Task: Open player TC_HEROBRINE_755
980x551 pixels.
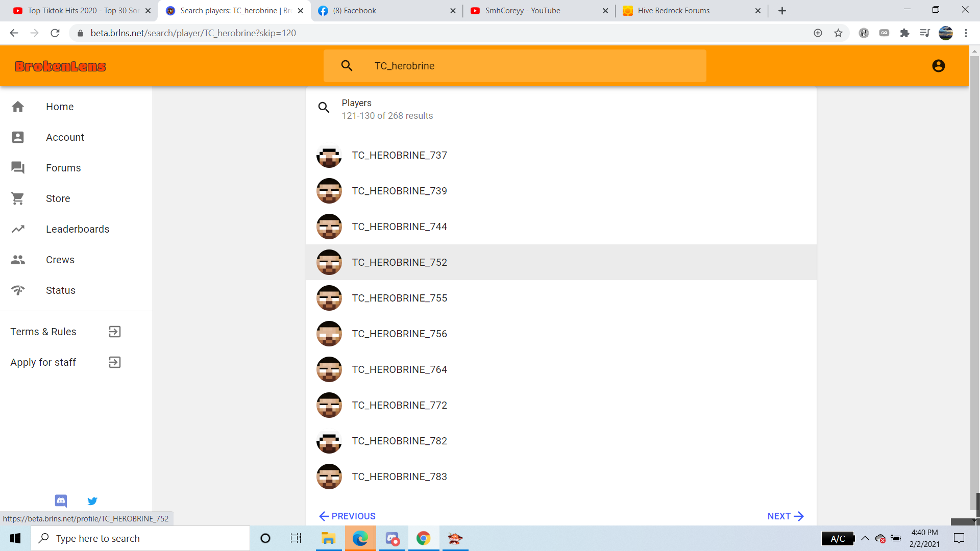Action: [x=561, y=298]
